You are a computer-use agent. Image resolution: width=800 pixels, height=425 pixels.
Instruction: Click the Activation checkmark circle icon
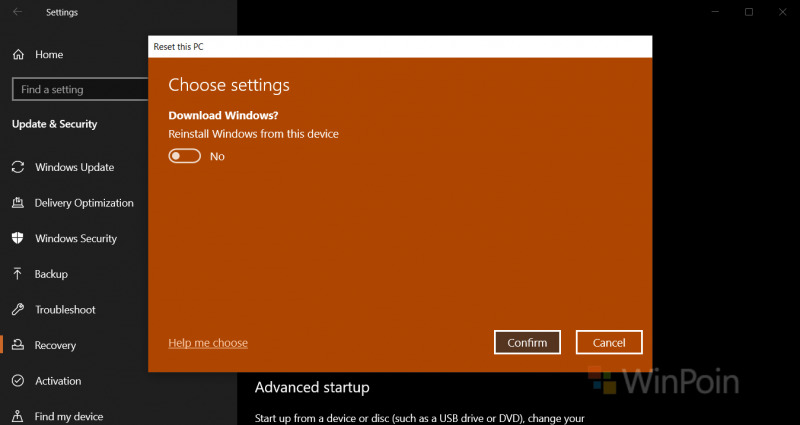pos(18,381)
